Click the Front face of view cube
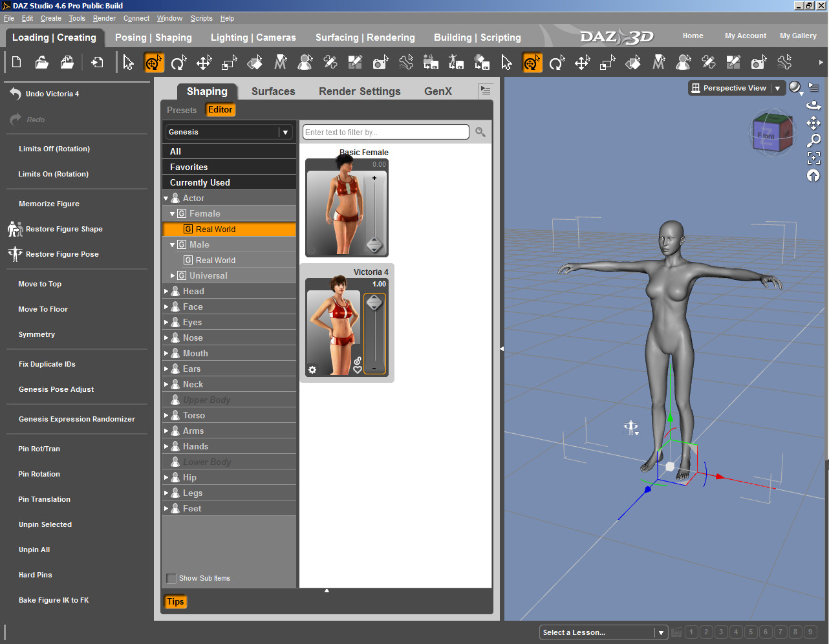Screen dimensions: 829x644 pos(766,136)
